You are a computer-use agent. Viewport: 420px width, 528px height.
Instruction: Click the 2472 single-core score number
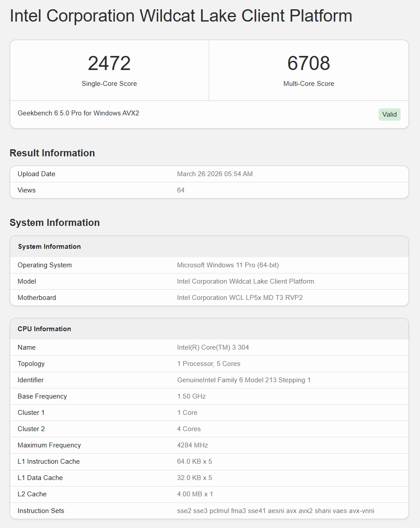109,63
